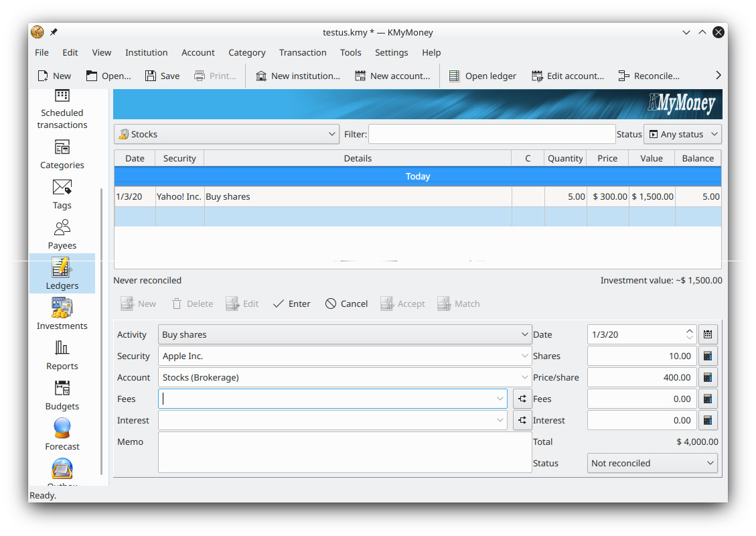Open the View menu
This screenshot has width=756, height=536.
point(101,52)
